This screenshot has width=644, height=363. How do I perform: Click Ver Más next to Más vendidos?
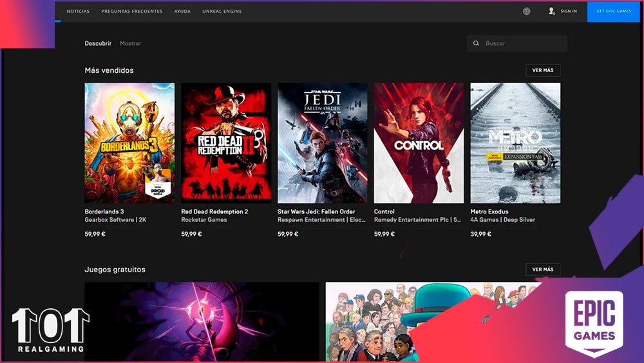point(543,70)
